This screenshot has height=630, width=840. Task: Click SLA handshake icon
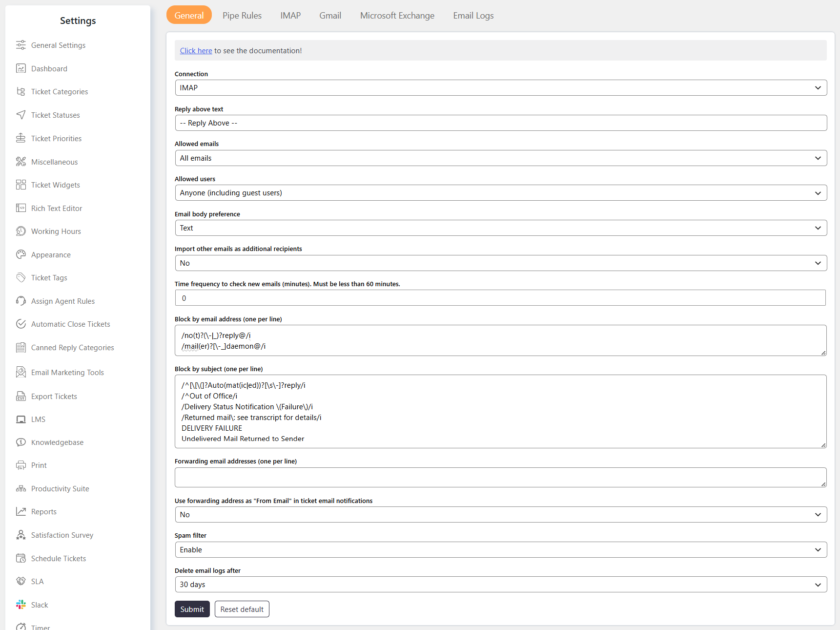[x=20, y=581]
